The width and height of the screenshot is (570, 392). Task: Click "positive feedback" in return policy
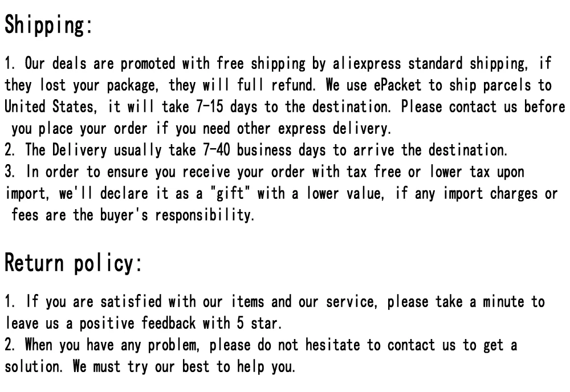tap(138, 323)
